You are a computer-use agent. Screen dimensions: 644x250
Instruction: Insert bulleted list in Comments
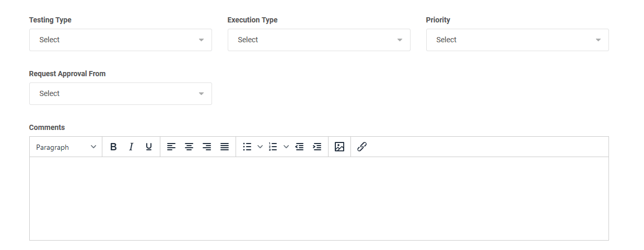point(248,147)
